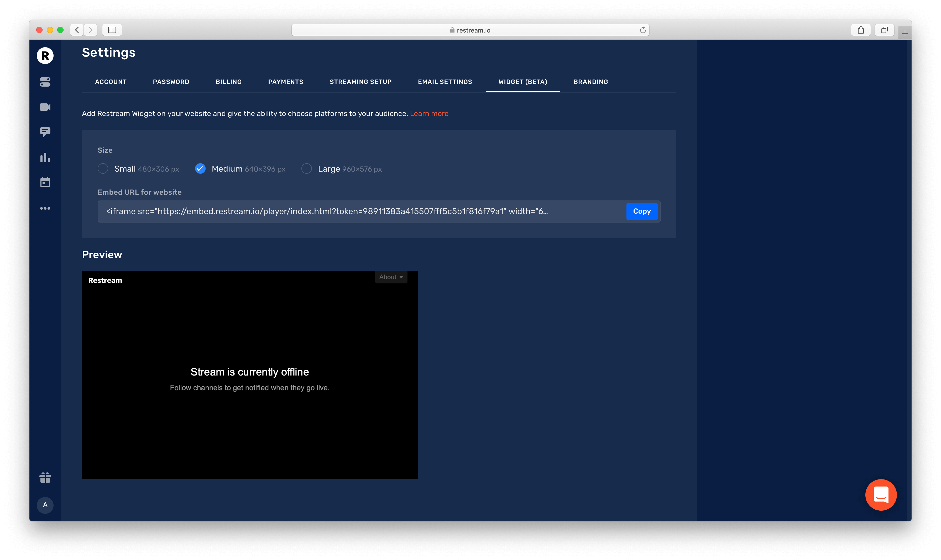941x560 pixels.
Task: Switch to the Account tab
Action: [x=111, y=82]
